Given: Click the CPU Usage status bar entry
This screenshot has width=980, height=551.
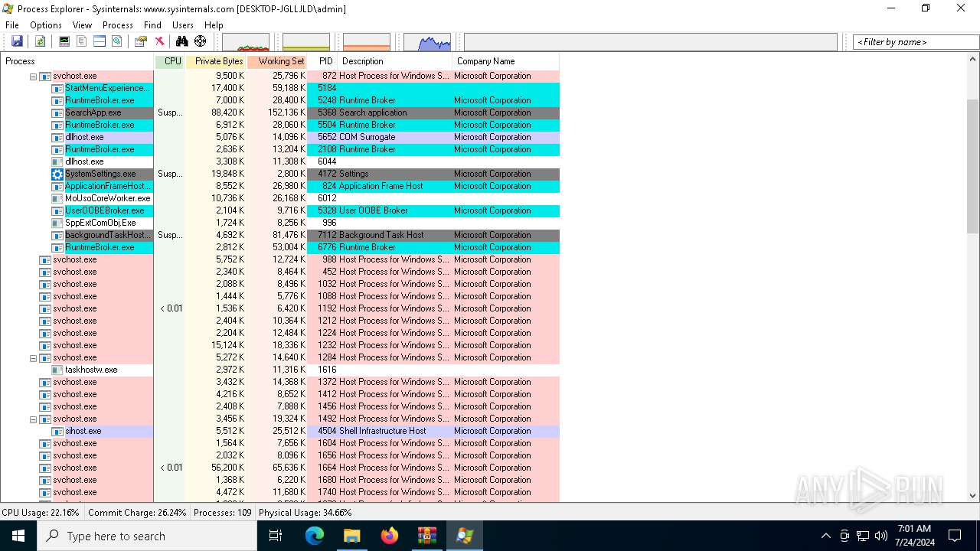Looking at the screenshot, I should tap(41, 513).
